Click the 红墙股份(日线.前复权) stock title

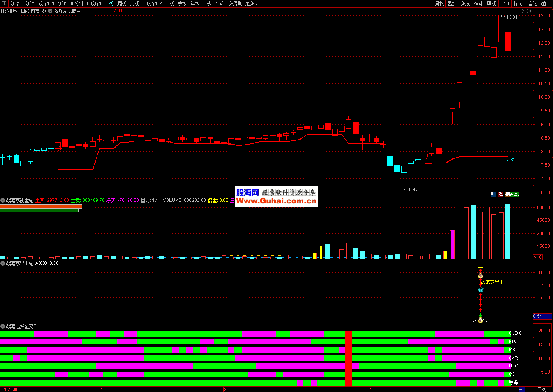[x=23, y=11]
